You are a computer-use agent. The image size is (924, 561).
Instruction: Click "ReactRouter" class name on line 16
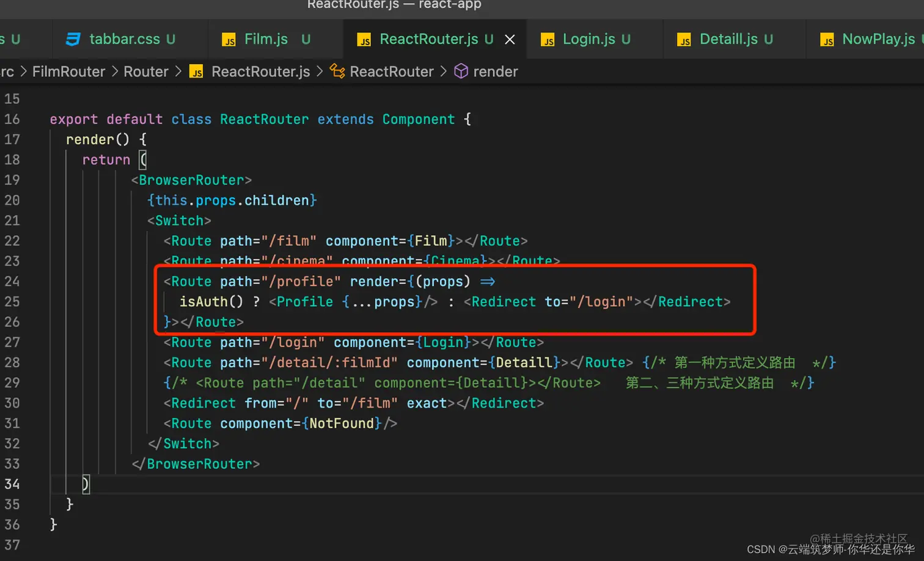(264, 119)
